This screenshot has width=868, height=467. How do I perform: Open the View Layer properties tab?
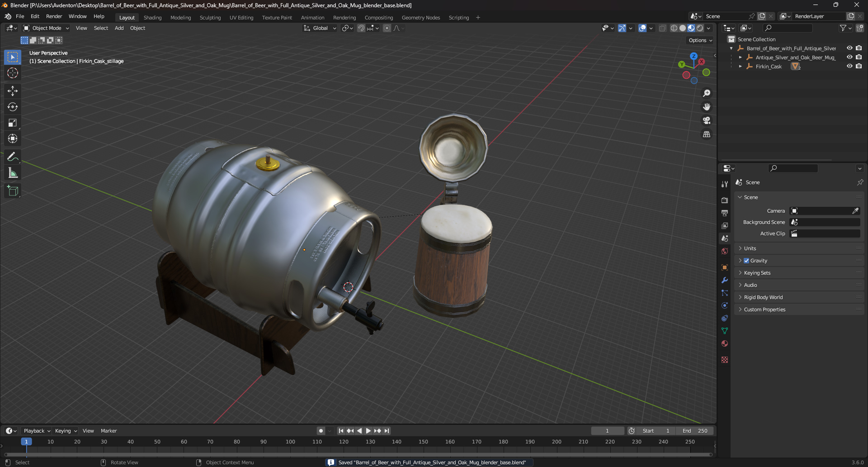pos(725,225)
